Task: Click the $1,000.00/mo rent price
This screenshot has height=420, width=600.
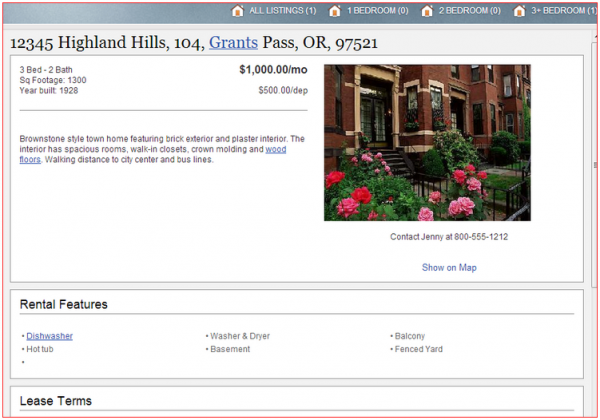Action: (273, 71)
